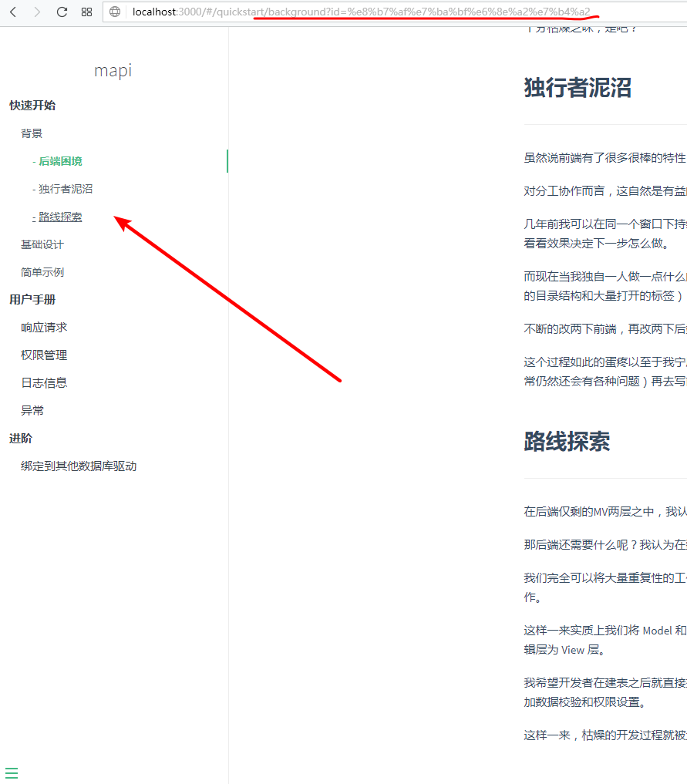Viewport: 687px width, 784px height.
Task: Click paragraph starting 虽然说前端有了很多很棒的特性
Action: pos(605,158)
